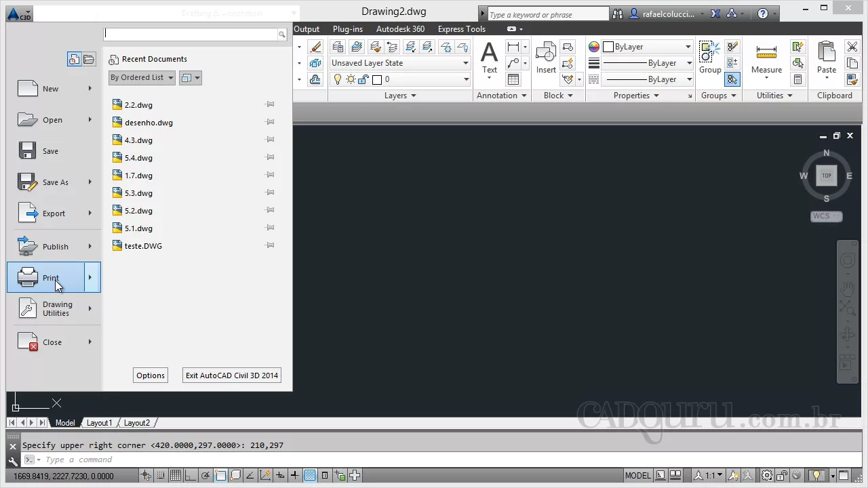This screenshot has width=868, height=488.
Task: Toggle Recent Documents view in app menu
Action: [x=74, y=59]
